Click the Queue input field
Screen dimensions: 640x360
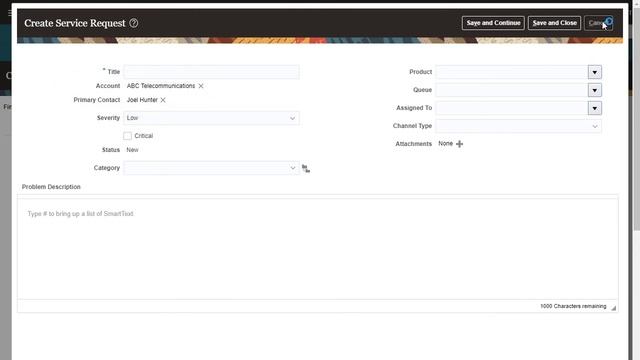[511, 90]
